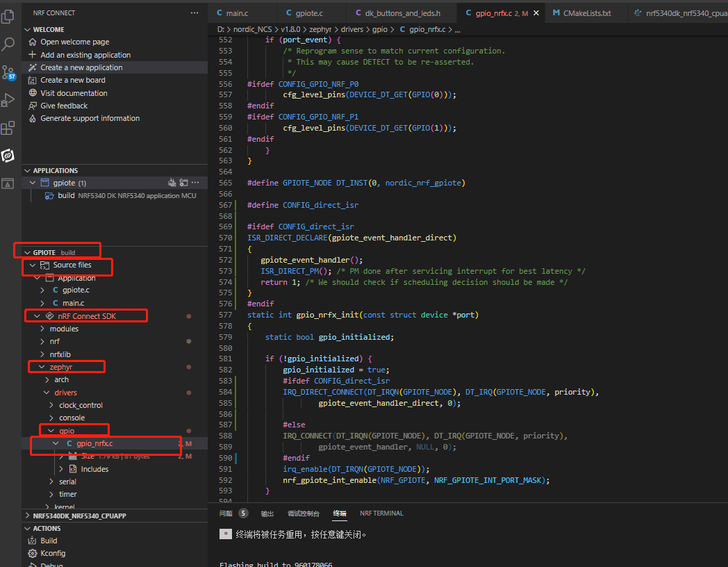728x567 pixels.
Task: Open the Extensions view
Action: (x=8, y=128)
